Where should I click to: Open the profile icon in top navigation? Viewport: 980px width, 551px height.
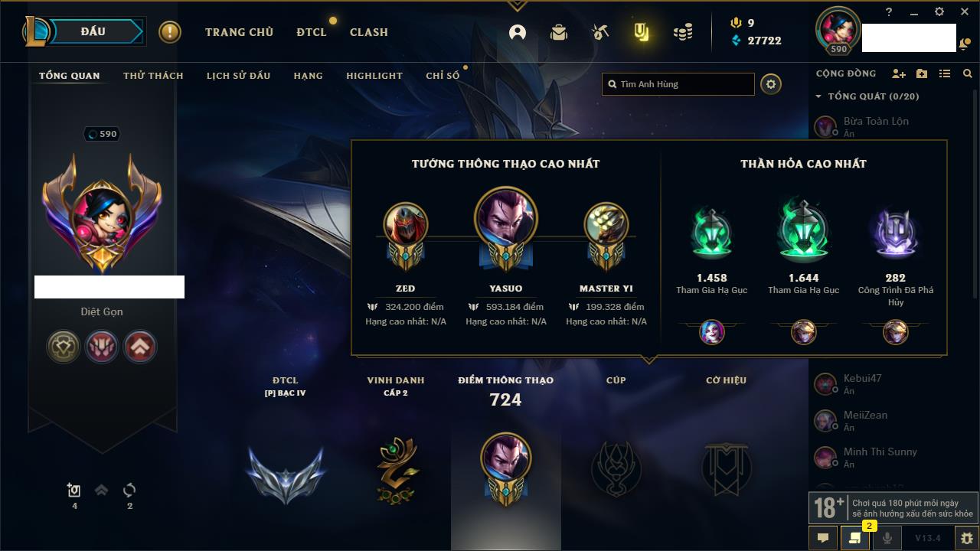518,32
